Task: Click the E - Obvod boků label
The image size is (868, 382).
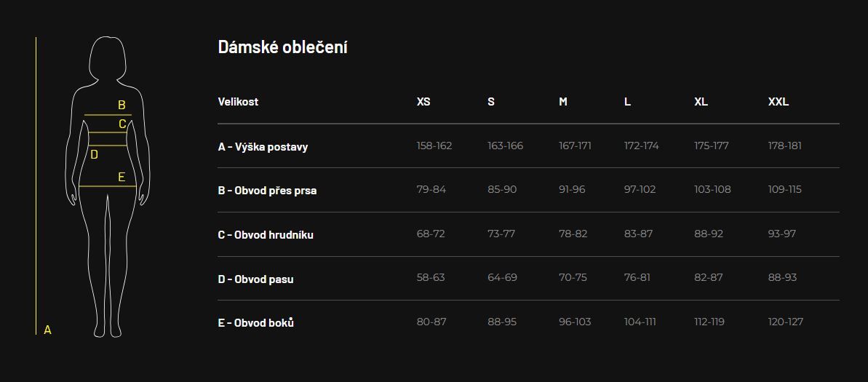Action: tap(256, 323)
